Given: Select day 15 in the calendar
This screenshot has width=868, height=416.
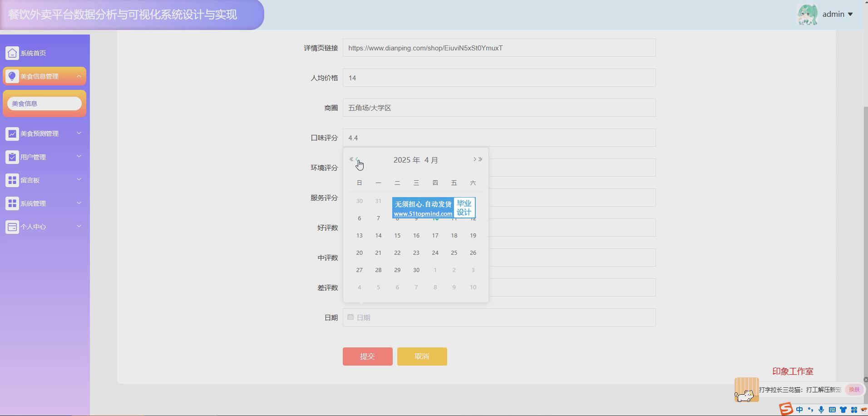Looking at the screenshot, I should (x=397, y=236).
